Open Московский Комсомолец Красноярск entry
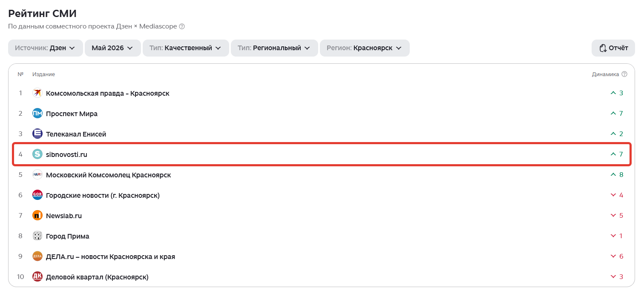Viewport: 644px width, 299px height. [109, 175]
